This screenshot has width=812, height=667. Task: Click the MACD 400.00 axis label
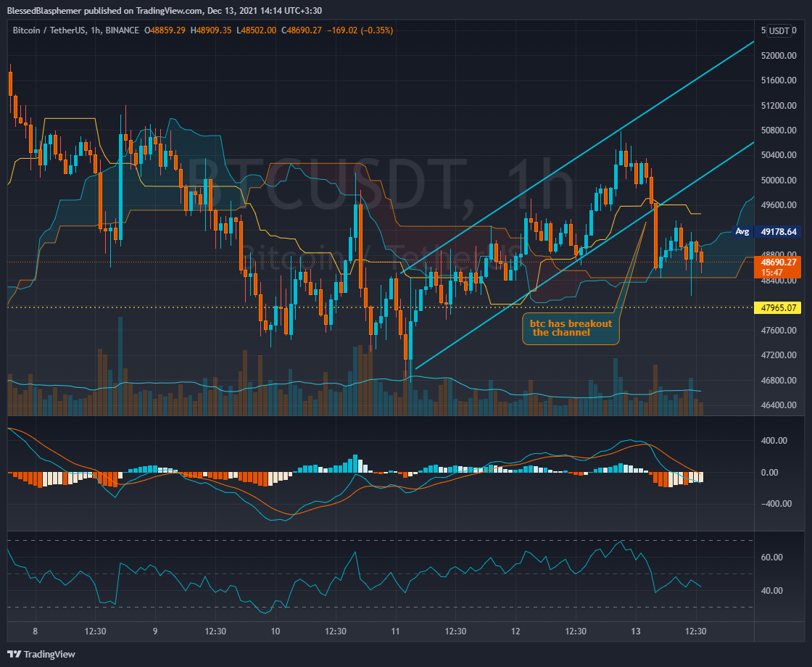tap(774, 441)
